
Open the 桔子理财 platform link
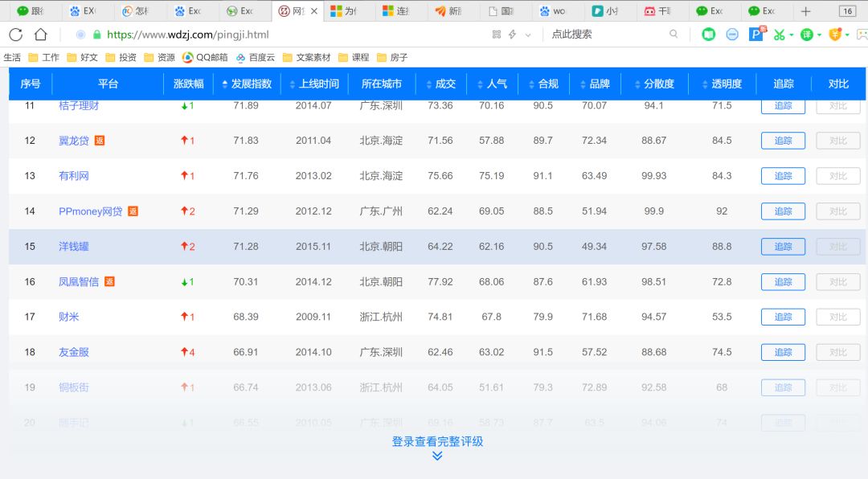79,105
